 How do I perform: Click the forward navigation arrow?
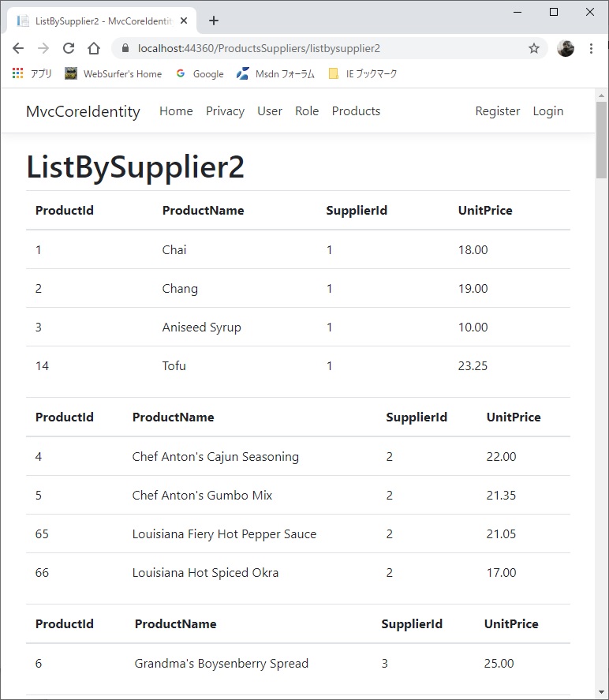[43, 47]
